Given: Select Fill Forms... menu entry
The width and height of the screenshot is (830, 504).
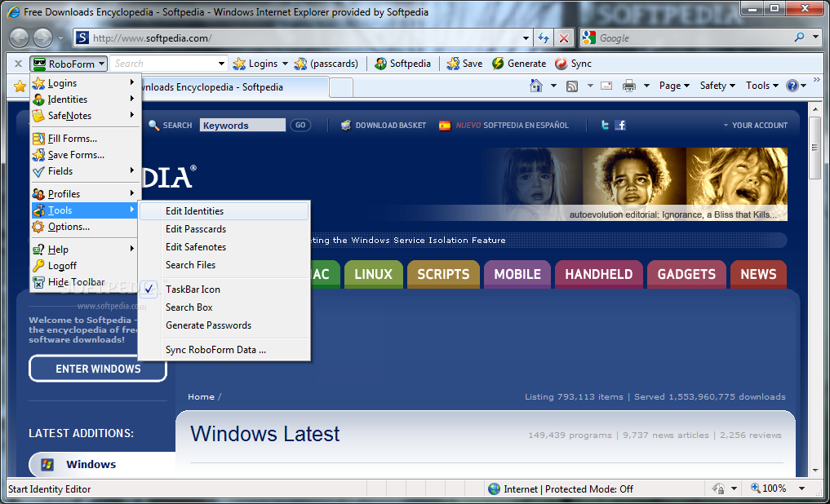Looking at the screenshot, I should coord(83,139).
